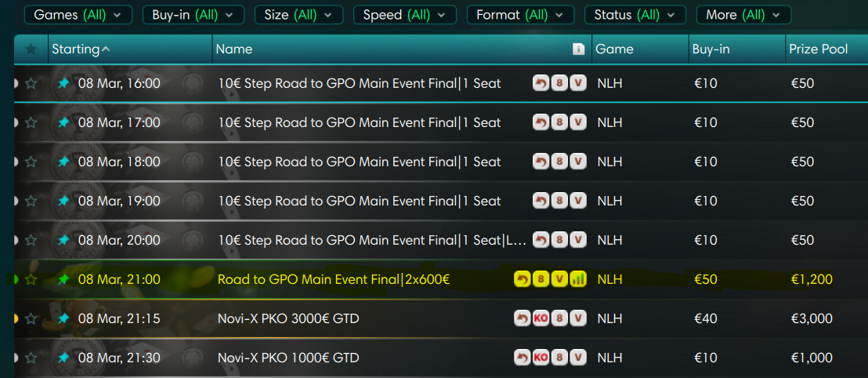Screen dimensions: 868x378
Task: Click the KO badge on Novi-X PKO 3000€ GTD
Action: (541, 318)
